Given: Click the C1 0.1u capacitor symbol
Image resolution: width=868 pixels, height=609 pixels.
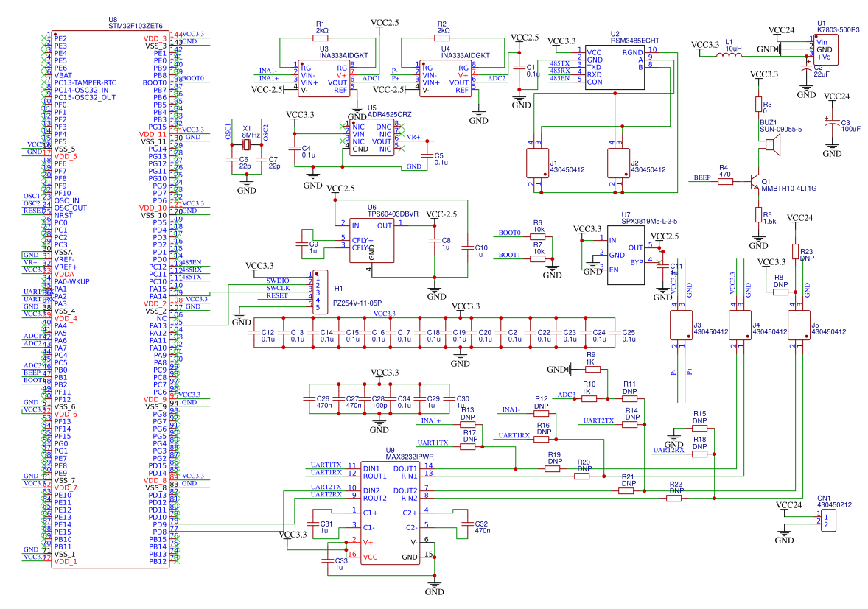Looking at the screenshot, I should click(519, 68).
